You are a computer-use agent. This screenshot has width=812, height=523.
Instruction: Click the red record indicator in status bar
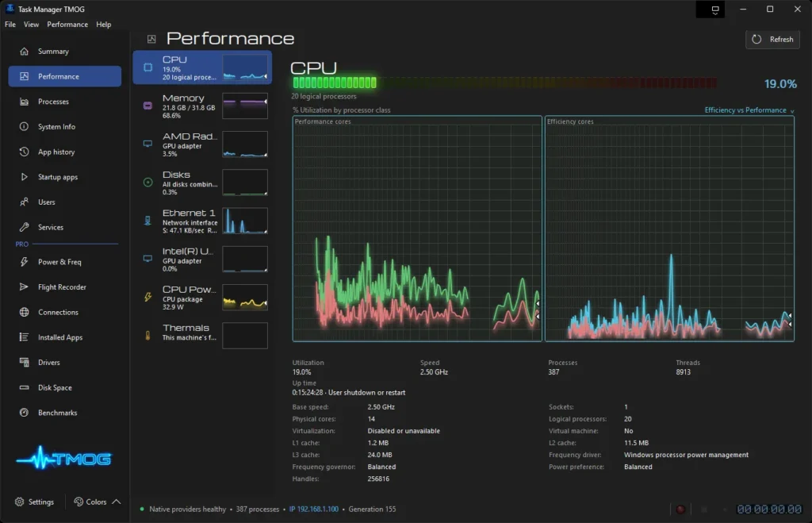point(680,510)
